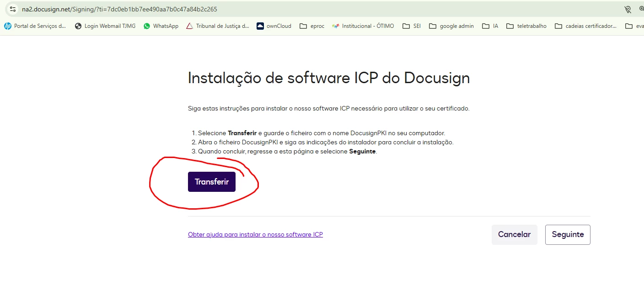Image resolution: width=644 pixels, height=301 pixels.
Task: Click the Seguinte button
Action: pyautogui.click(x=568, y=234)
